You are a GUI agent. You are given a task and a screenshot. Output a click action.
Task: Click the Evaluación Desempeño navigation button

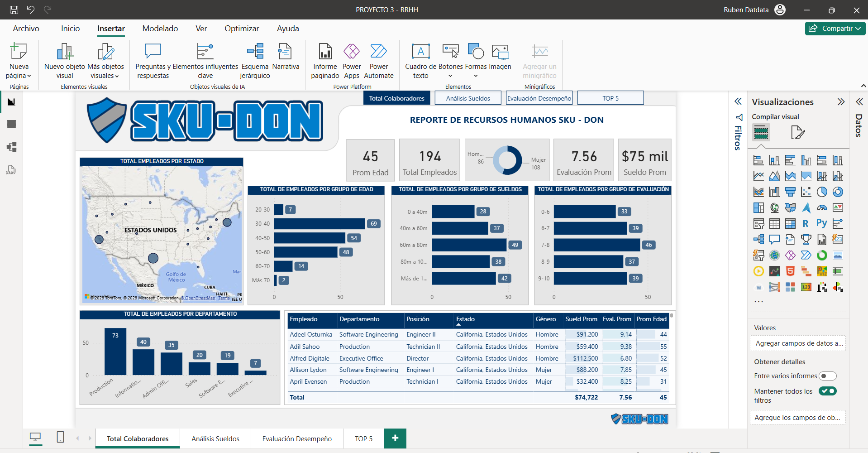[x=539, y=98]
